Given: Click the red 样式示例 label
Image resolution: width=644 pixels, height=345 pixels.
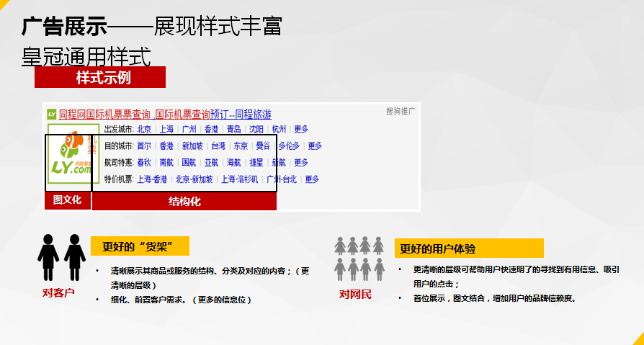Looking at the screenshot, I should point(99,77).
